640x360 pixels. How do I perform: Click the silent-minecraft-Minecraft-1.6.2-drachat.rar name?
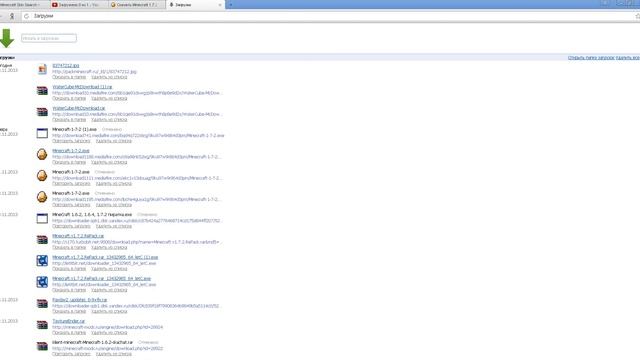pyautogui.click(x=93, y=342)
